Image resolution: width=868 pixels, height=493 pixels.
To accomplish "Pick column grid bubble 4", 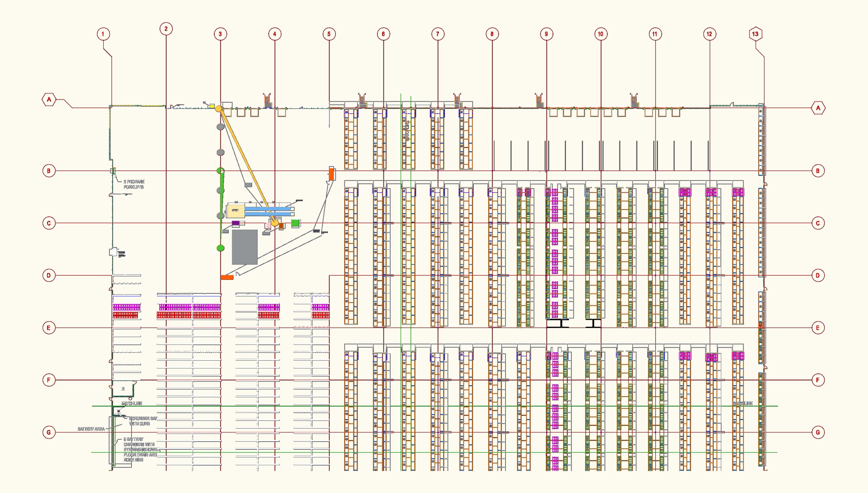I will click(x=275, y=34).
